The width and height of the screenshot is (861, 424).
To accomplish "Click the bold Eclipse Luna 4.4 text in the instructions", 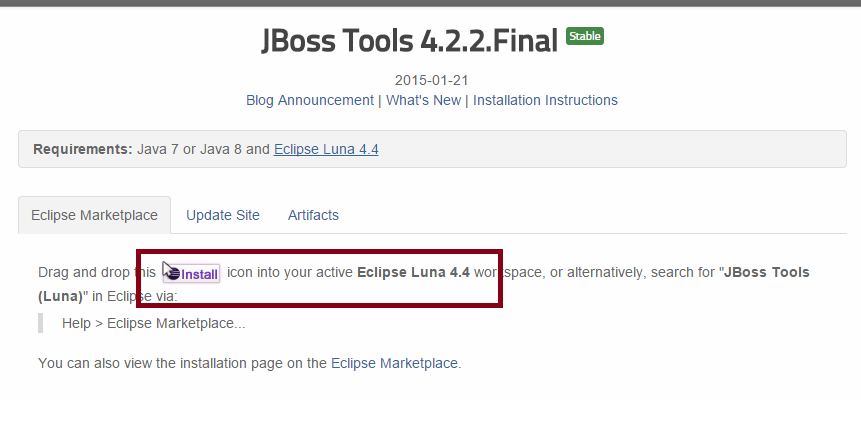I will click(413, 272).
